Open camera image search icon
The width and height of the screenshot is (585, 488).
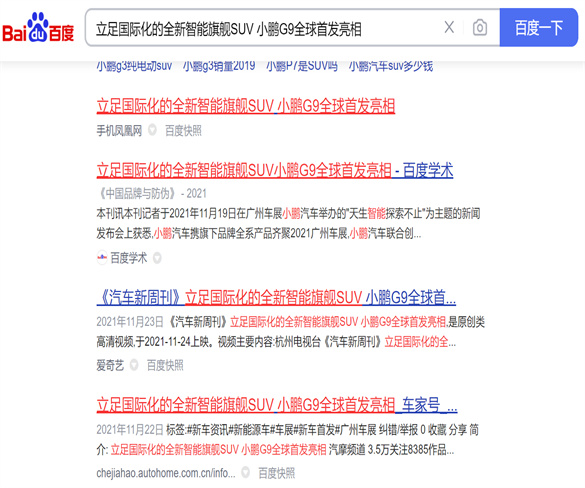coord(480,27)
